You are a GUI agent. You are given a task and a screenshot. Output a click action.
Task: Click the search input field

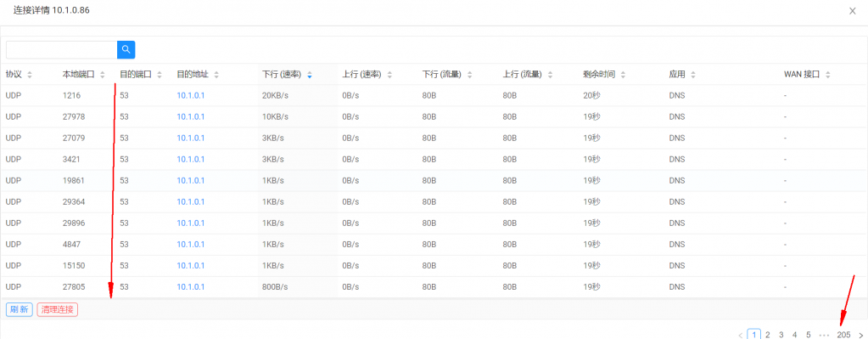click(61, 50)
